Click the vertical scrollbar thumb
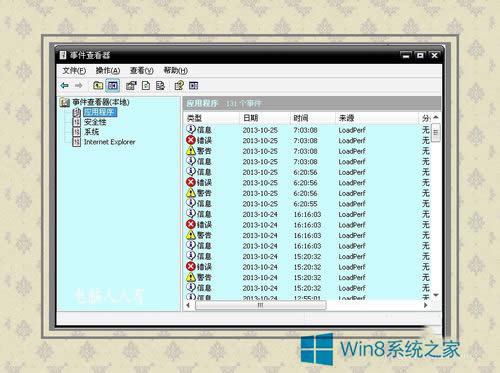500x373 pixels. pyautogui.click(x=436, y=133)
